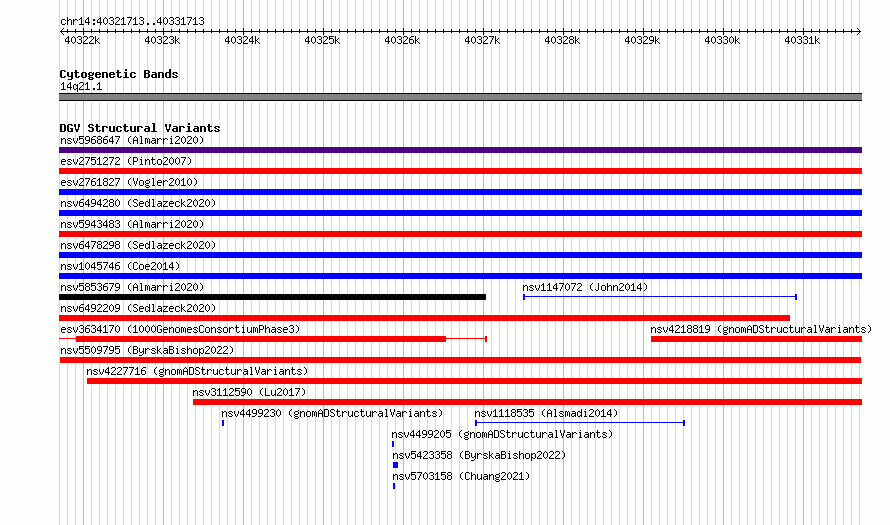Viewport: 890px width, 525px height.
Task: Click the nsv5423358 (ByrskaBishop2022) blue square marker
Action: (x=396, y=465)
